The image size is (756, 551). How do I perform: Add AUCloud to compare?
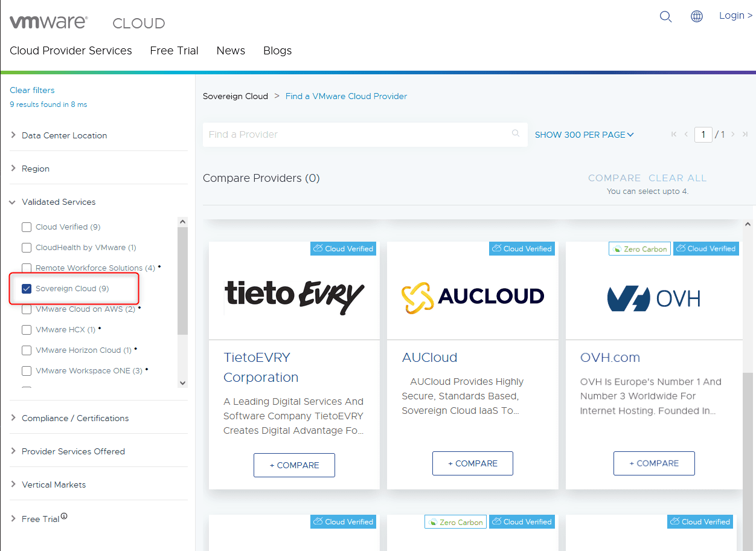(x=473, y=463)
